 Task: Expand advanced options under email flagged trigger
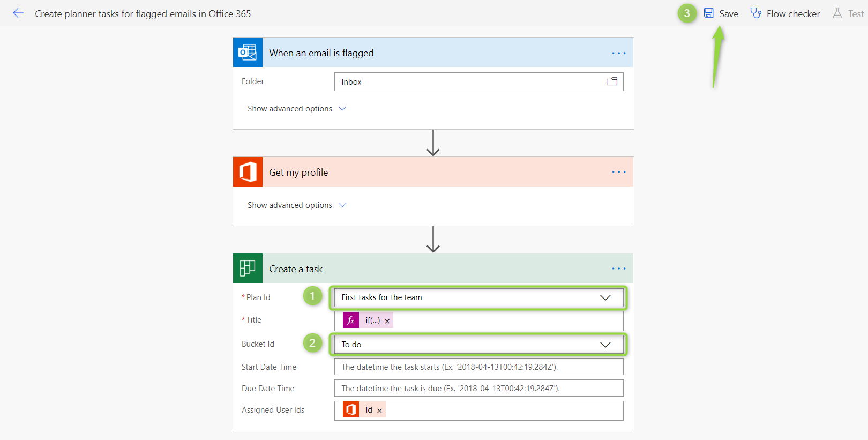(297, 109)
